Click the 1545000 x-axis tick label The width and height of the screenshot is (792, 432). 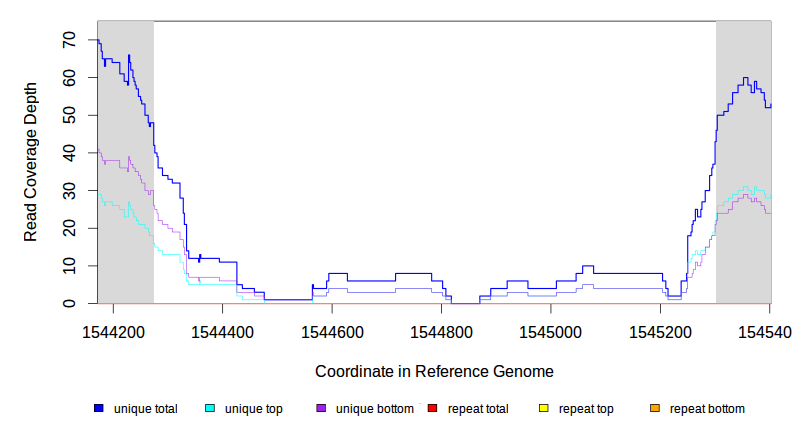(x=551, y=331)
